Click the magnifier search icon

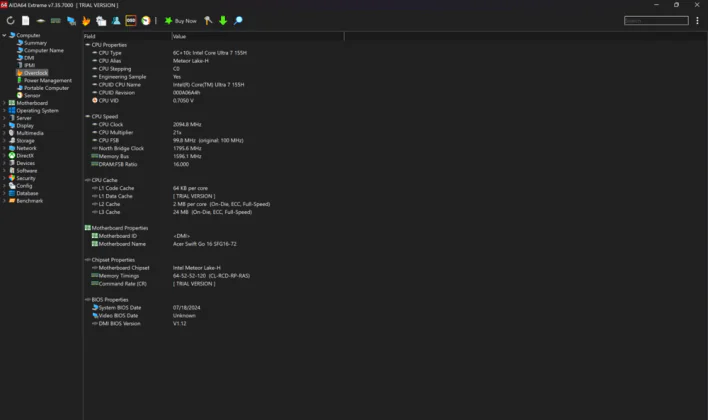click(x=238, y=21)
